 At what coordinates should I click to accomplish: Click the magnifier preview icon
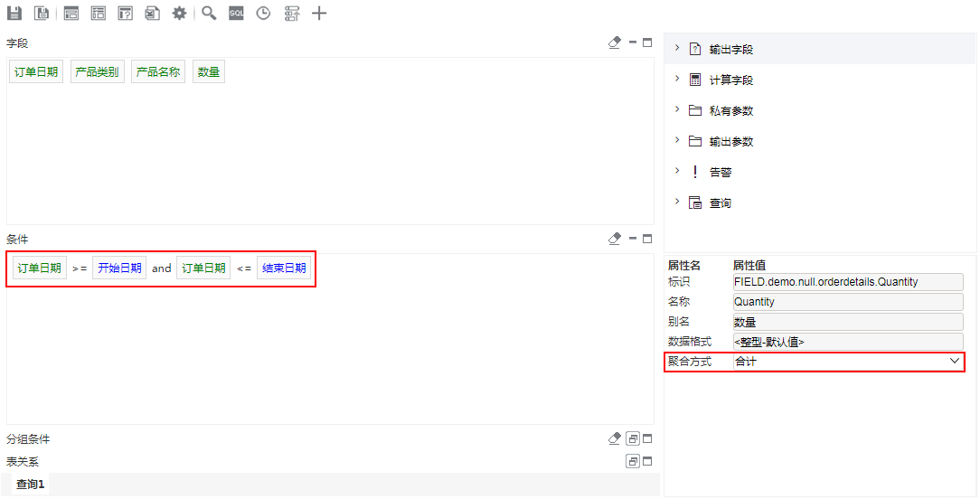coord(209,14)
